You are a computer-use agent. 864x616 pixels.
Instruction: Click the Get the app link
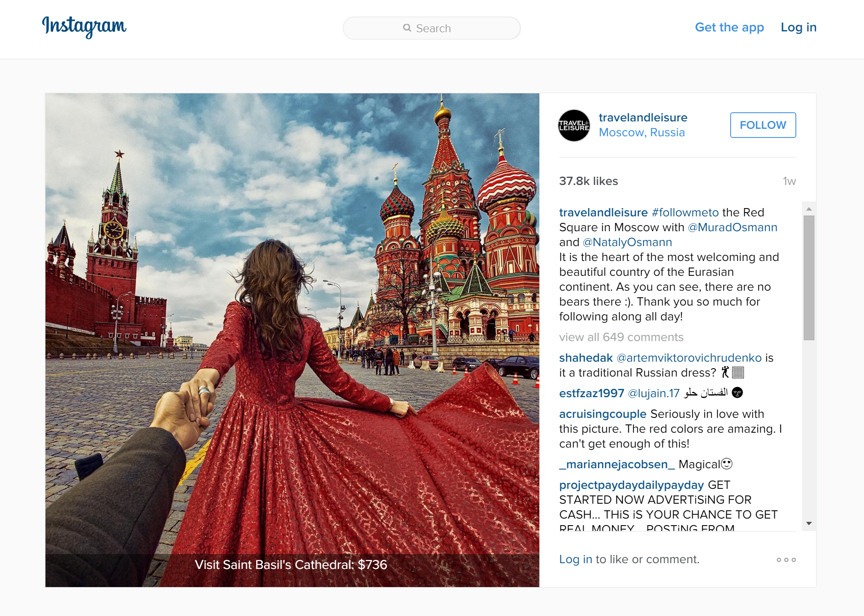coord(729,27)
